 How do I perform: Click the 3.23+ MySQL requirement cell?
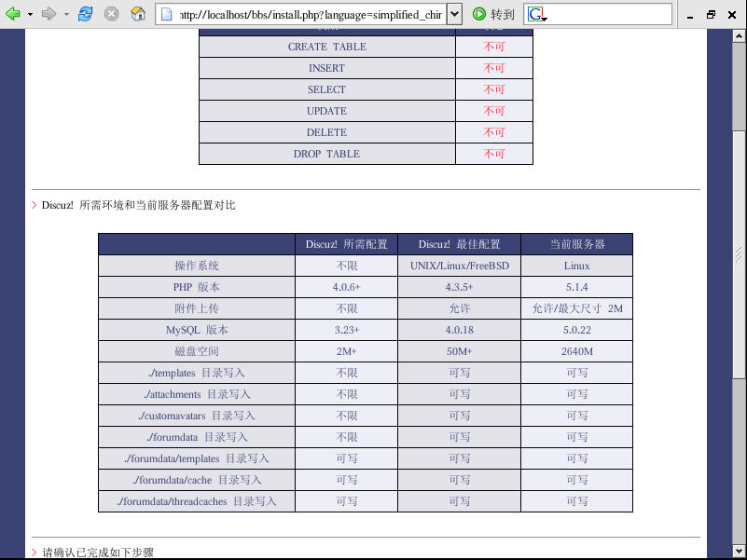[346, 330]
